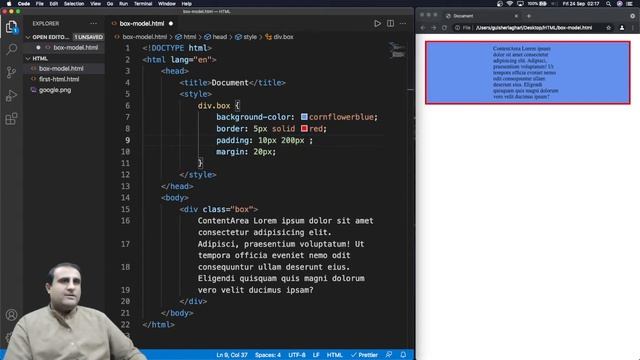Open the View menu

coord(96,4)
